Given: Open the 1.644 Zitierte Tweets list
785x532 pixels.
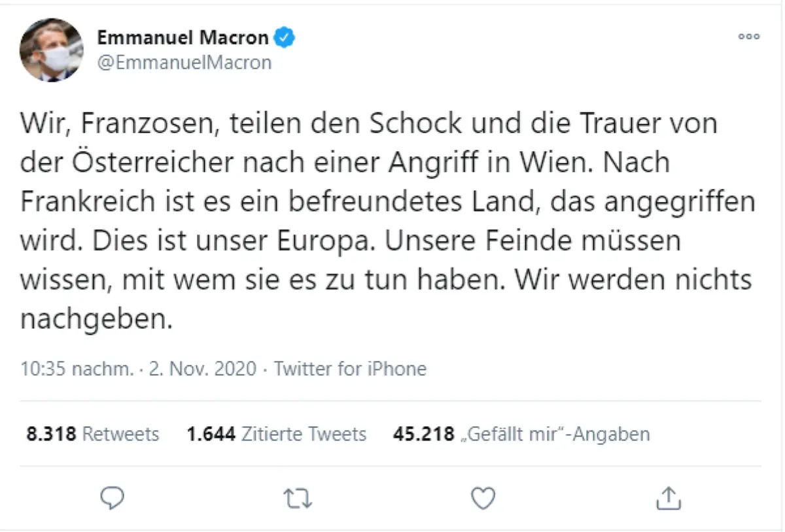Looking at the screenshot, I should pos(275,434).
